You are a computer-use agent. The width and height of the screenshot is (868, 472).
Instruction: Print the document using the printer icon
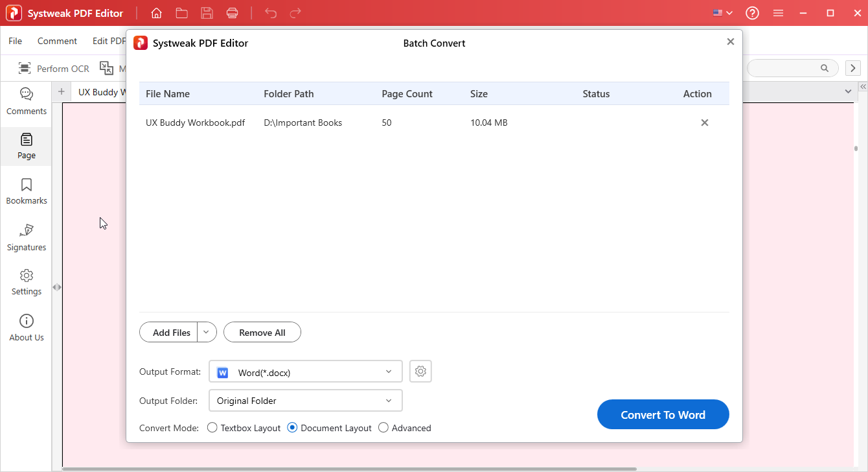pos(232,12)
